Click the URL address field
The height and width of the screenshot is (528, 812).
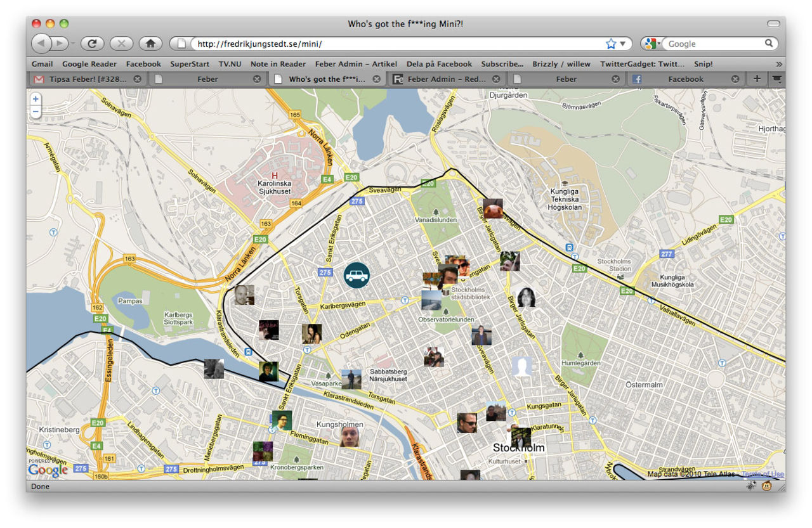point(393,44)
